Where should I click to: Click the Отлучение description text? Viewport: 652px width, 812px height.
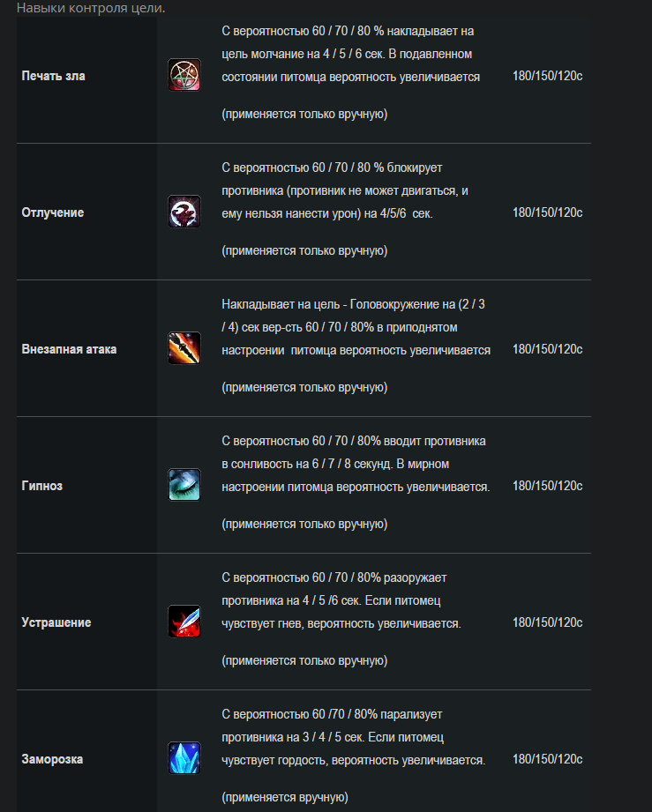(344, 190)
